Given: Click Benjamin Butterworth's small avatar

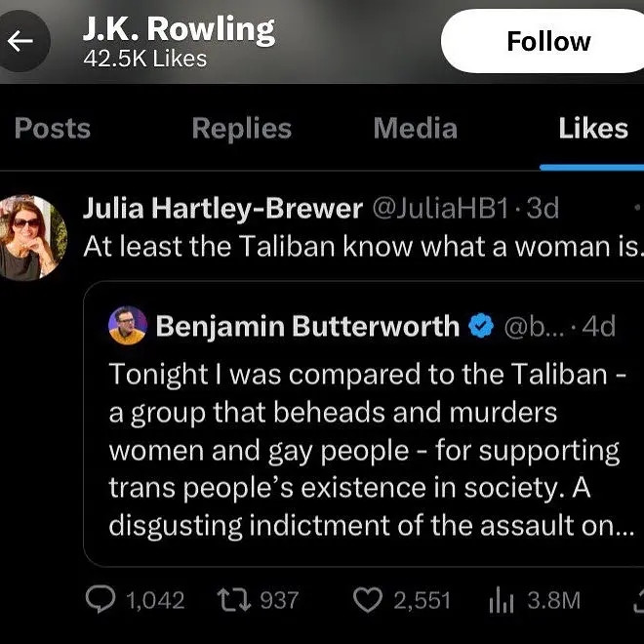Looking at the screenshot, I should pyautogui.click(x=128, y=325).
